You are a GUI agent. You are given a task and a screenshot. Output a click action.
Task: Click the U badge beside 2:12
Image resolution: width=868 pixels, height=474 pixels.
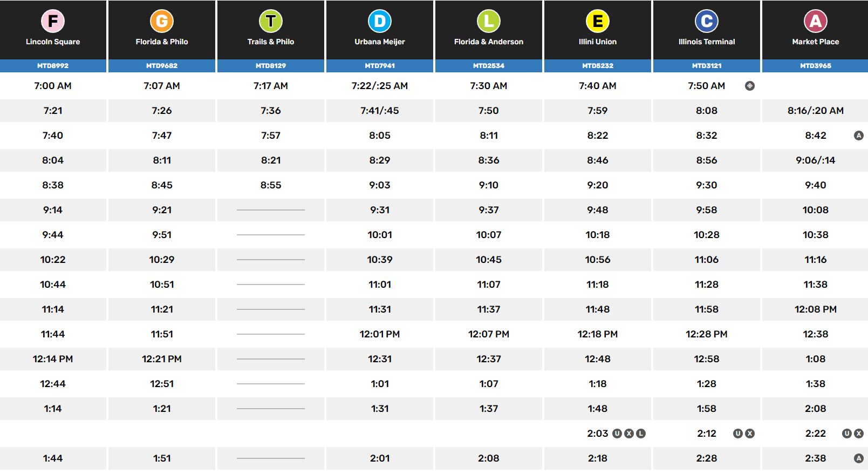pos(738,434)
